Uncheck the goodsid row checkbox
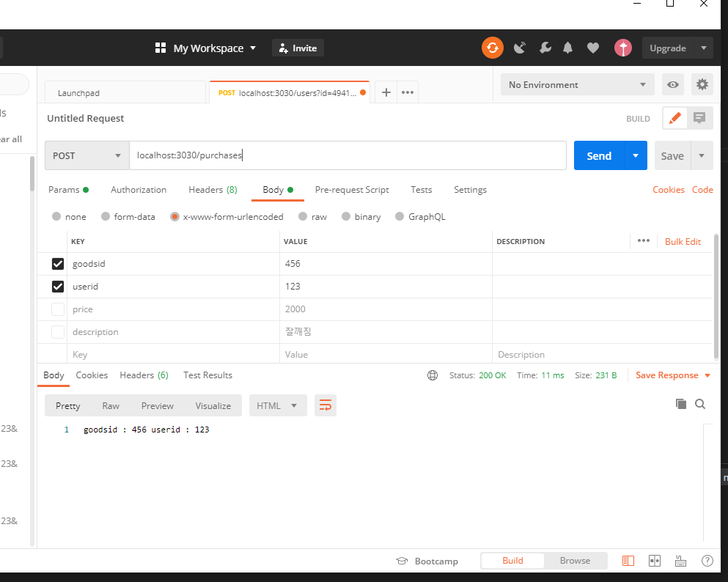 58,264
